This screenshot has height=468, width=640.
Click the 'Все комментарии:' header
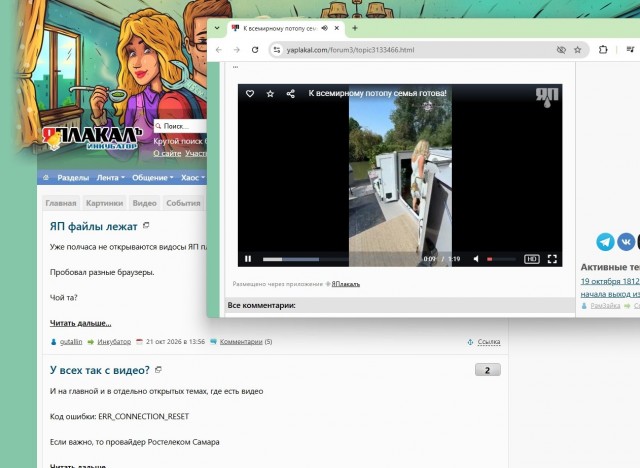pyautogui.click(x=262, y=305)
